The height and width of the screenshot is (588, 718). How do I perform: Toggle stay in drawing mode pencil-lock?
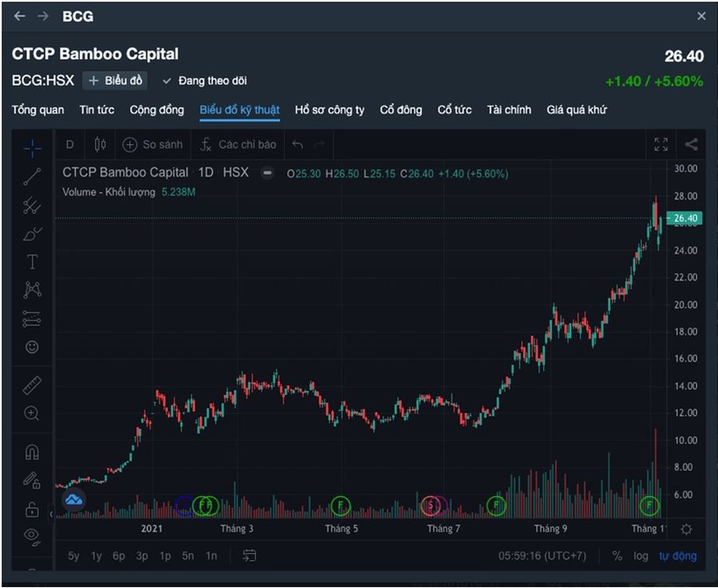(x=32, y=480)
